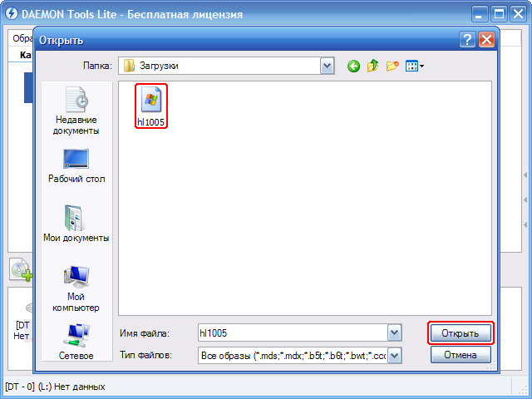
Task: Open the view menu icon
Action: tap(415, 66)
